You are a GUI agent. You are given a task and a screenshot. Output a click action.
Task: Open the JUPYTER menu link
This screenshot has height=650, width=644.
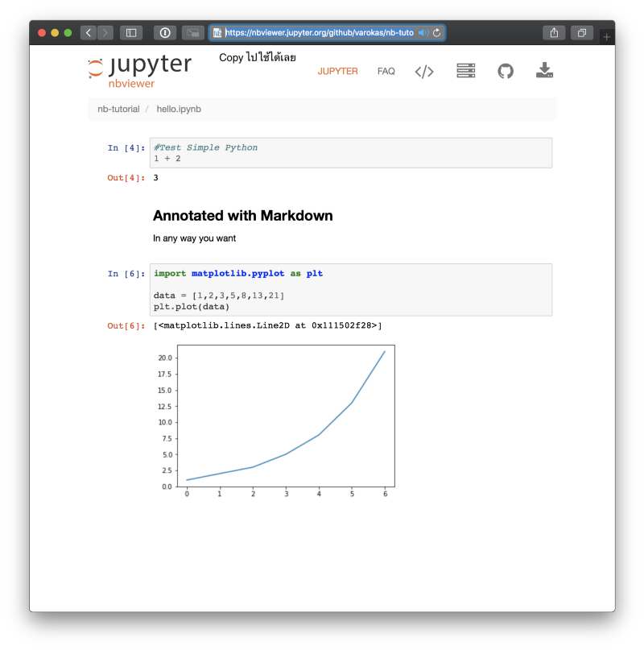[x=337, y=72]
